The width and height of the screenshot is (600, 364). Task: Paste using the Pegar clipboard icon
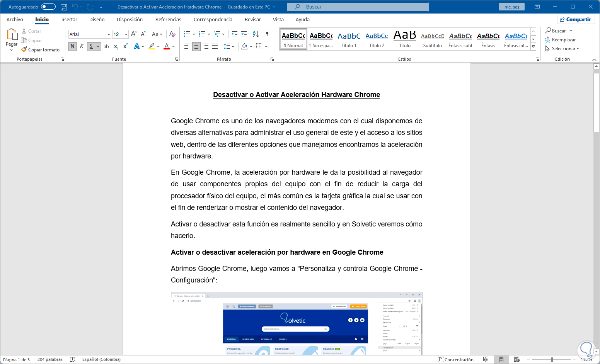(x=12, y=35)
